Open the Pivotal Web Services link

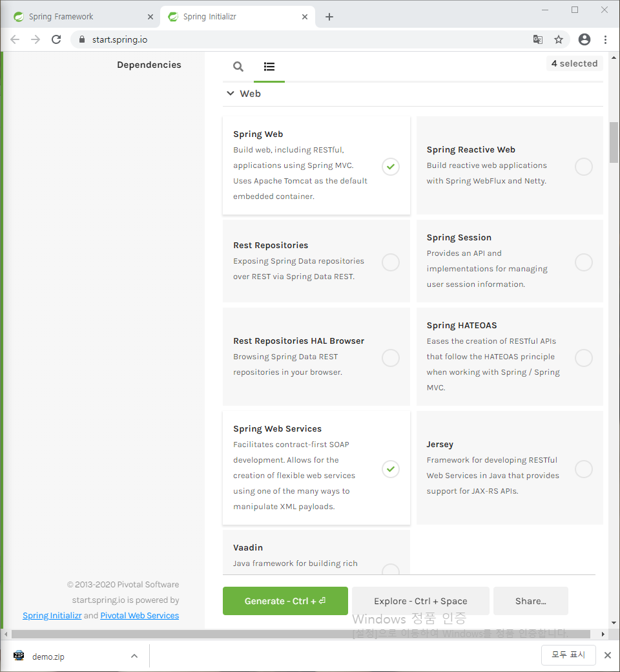tap(139, 615)
